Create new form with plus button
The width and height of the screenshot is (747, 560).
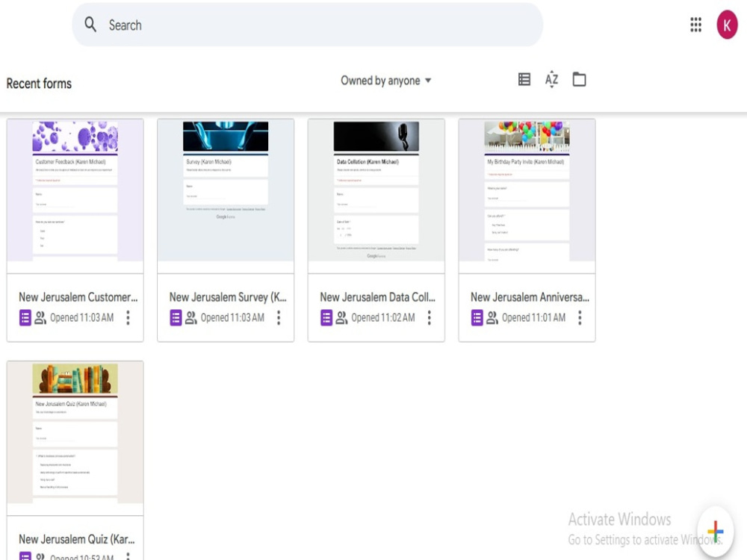[x=716, y=530]
